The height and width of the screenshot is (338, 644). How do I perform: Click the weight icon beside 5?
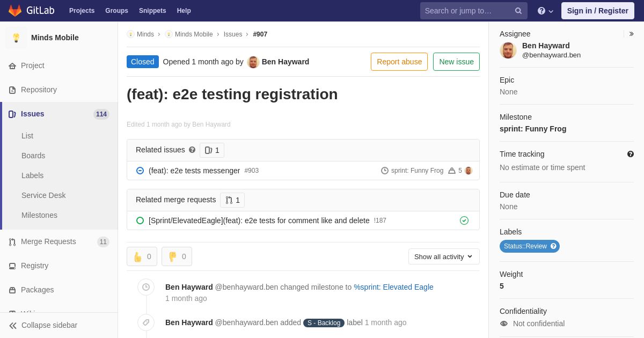coord(452,171)
